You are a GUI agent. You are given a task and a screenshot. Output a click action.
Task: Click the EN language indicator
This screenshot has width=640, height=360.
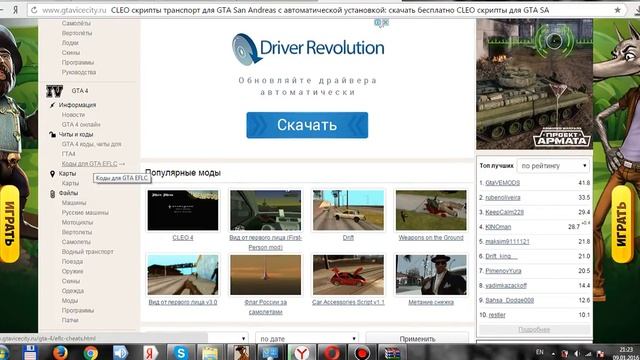pyautogui.click(x=540, y=352)
